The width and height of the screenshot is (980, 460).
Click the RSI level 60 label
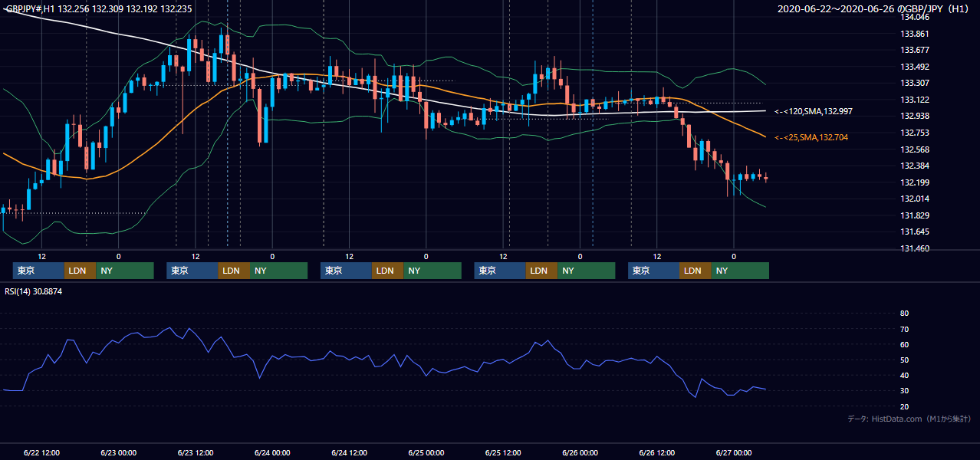click(904, 344)
